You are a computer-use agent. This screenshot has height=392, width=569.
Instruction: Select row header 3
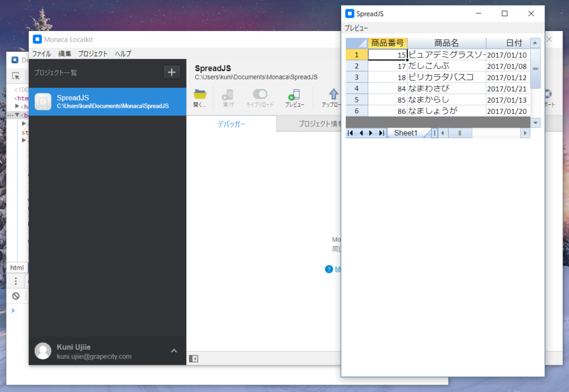click(357, 77)
